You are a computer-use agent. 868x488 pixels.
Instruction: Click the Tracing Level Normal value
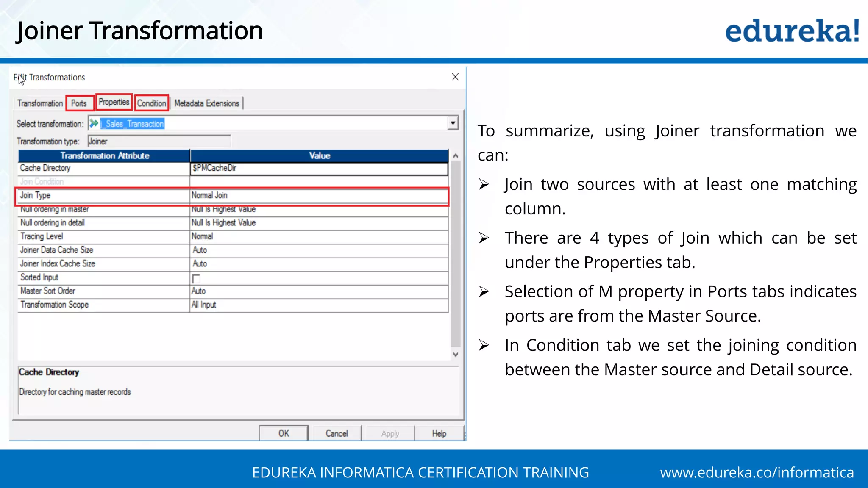click(x=319, y=236)
